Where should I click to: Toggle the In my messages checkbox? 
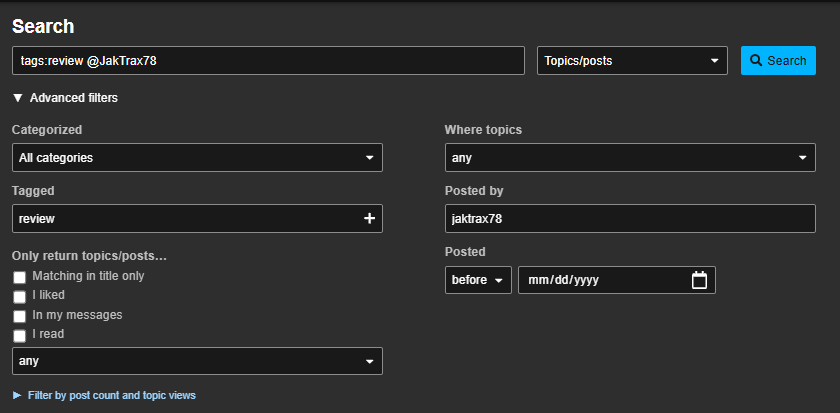[x=19, y=316]
